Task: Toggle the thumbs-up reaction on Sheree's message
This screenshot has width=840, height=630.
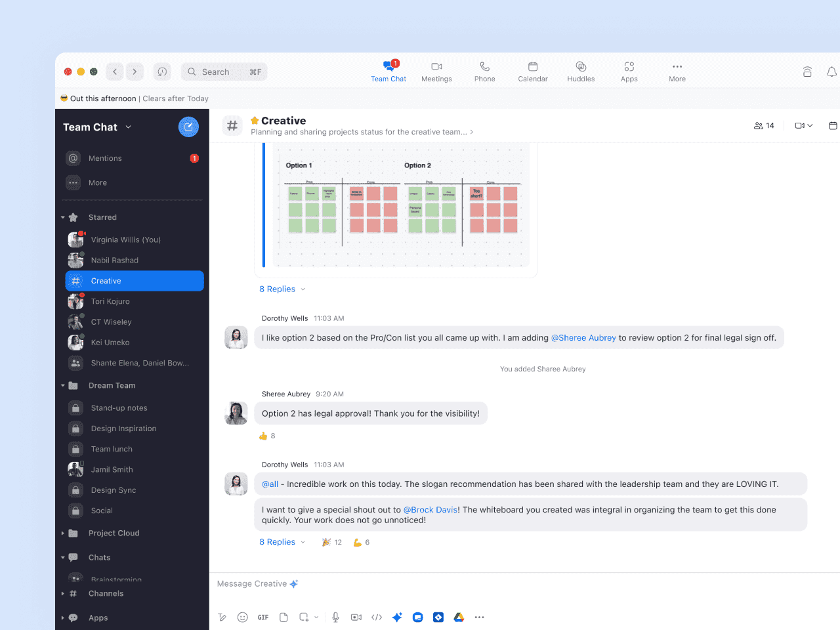Action: [266, 435]
